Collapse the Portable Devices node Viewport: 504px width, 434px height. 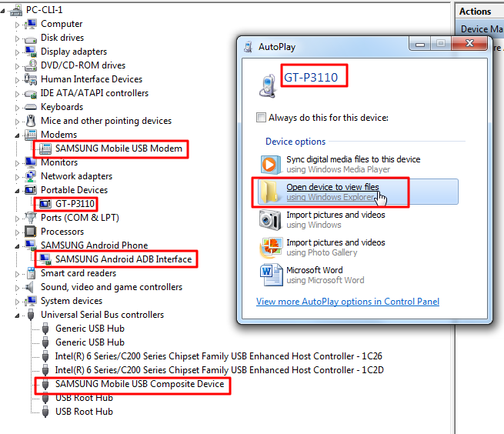click(x=17, y=191)
